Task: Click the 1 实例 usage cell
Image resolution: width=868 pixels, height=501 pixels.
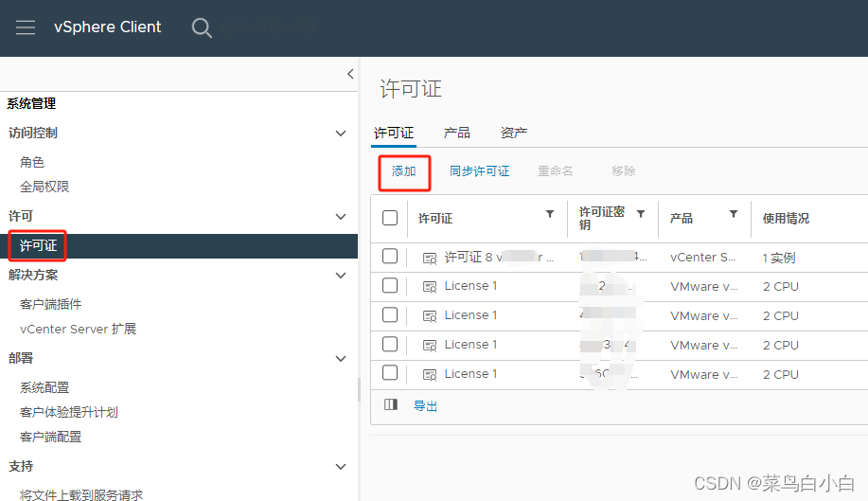Action: point(779,258)
